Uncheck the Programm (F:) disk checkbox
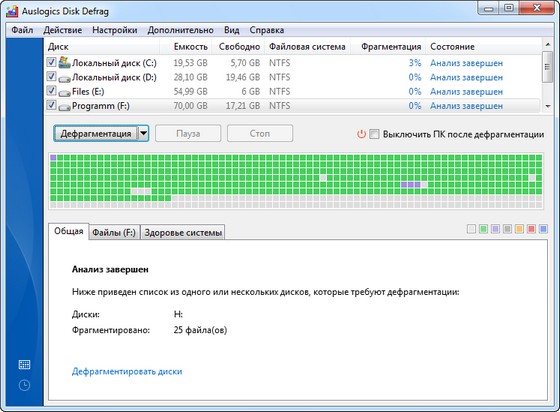This screenshot has width=560, height=412. tap(51, 105)
